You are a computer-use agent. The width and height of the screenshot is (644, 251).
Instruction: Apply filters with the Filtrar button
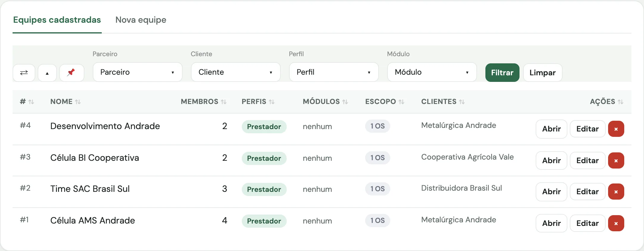click(502, 73)
